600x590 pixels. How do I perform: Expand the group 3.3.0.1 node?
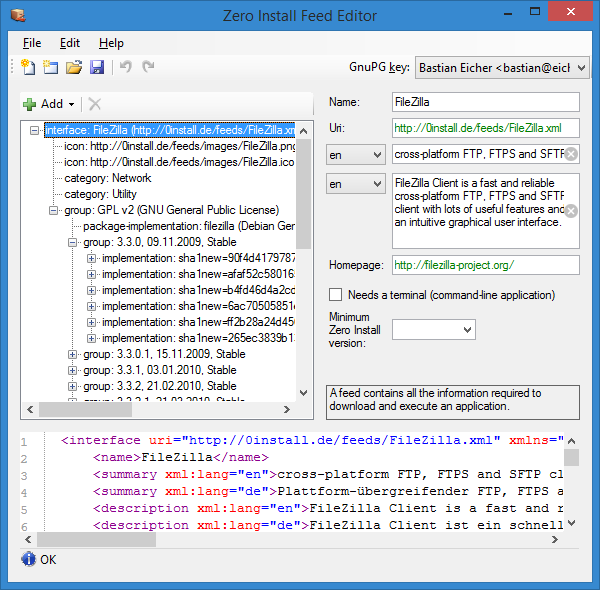72,355
